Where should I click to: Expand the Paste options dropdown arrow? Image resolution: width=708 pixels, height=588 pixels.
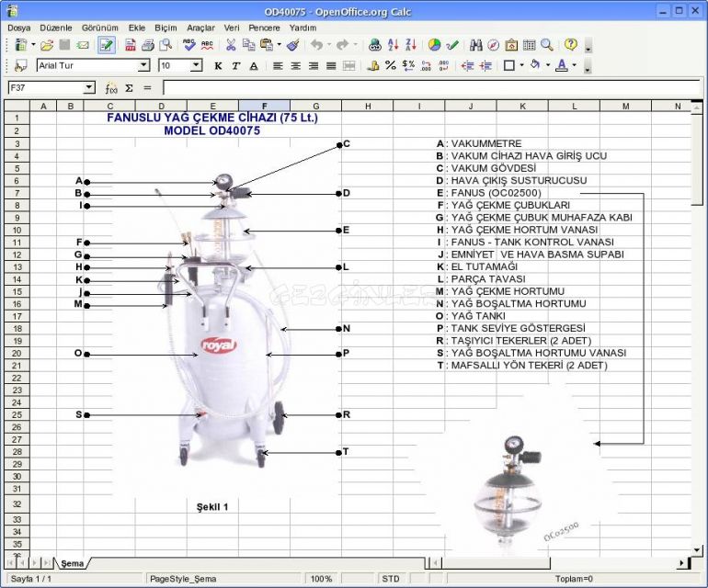(279, 45)
